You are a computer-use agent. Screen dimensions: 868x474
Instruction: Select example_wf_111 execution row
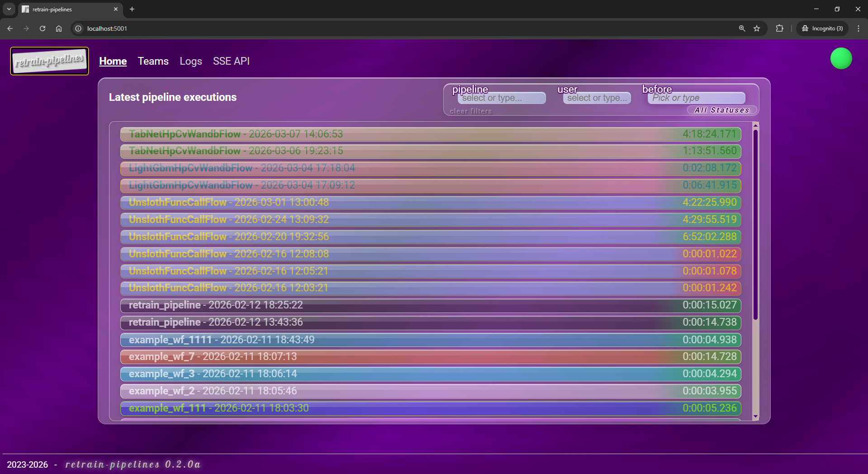[x=431, y=408]
